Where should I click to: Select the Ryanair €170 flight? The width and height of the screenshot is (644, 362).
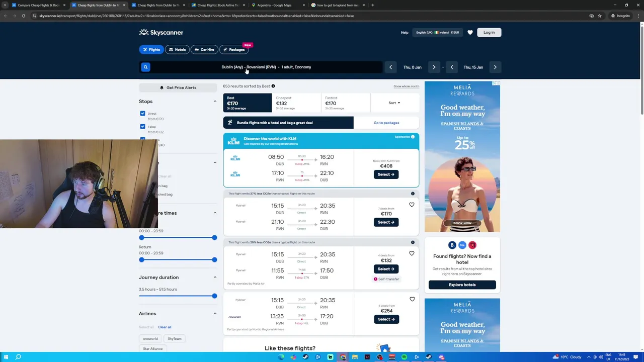pyautogui.click(x=386, y=222)
